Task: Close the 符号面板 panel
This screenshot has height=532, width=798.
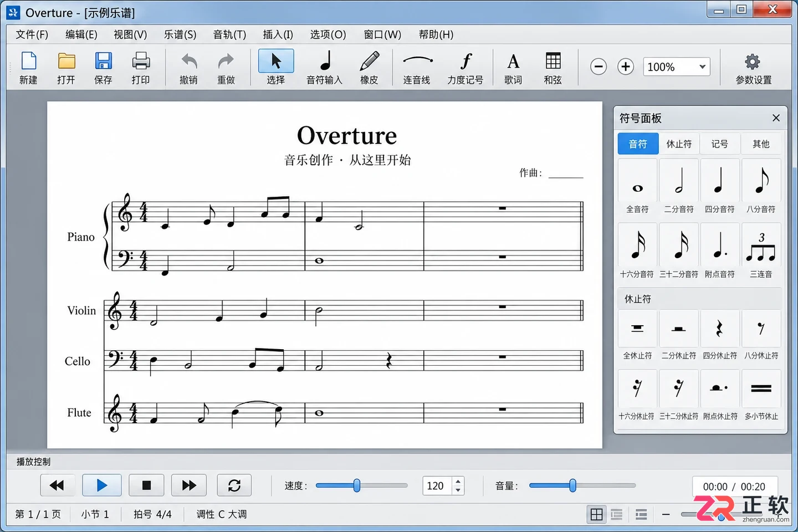Action: [x=776, y=118]
